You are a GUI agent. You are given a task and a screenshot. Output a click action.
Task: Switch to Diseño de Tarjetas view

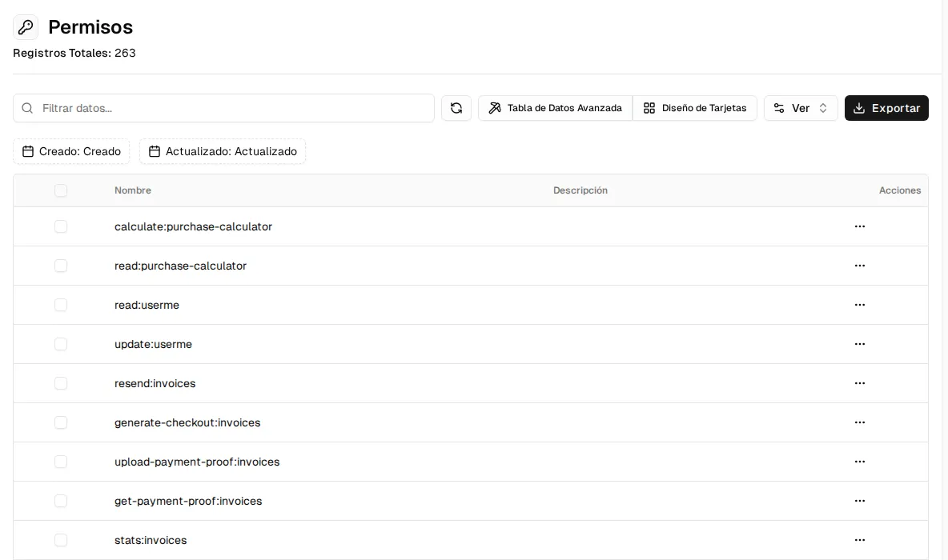click(695, 108)
